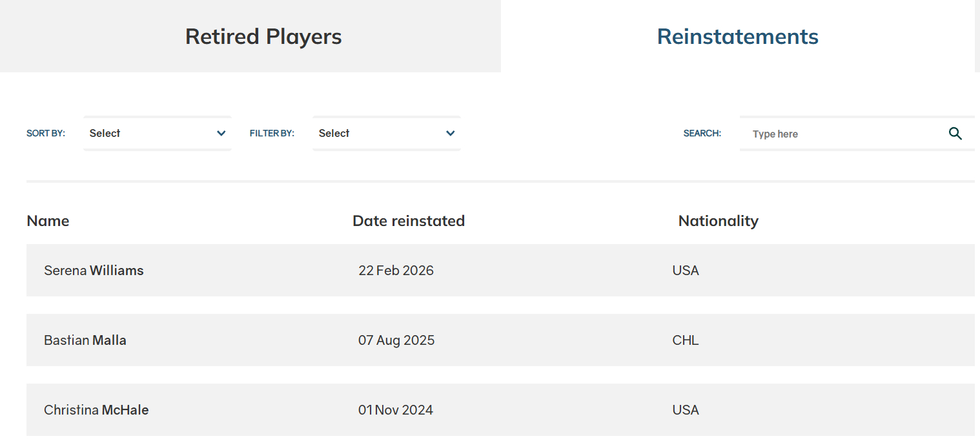Click the search magnifying glass icon

pyautogui.click(x=955, y=134)
